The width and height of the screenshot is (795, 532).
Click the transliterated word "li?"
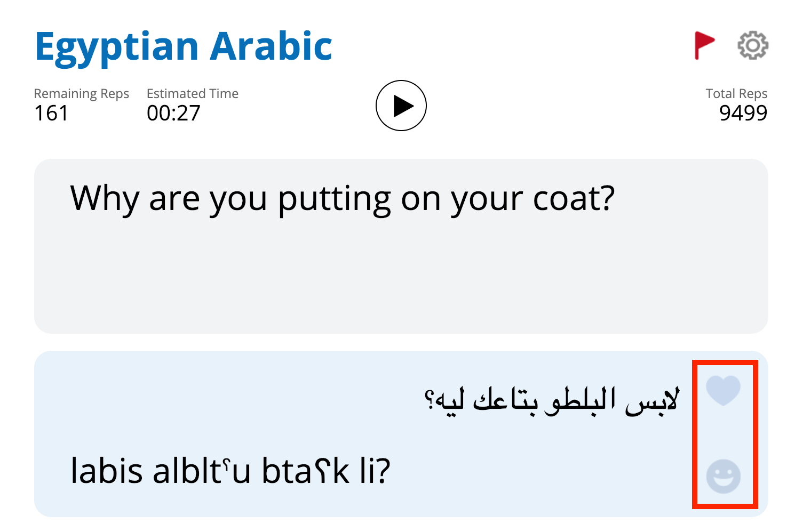(375, 471)
